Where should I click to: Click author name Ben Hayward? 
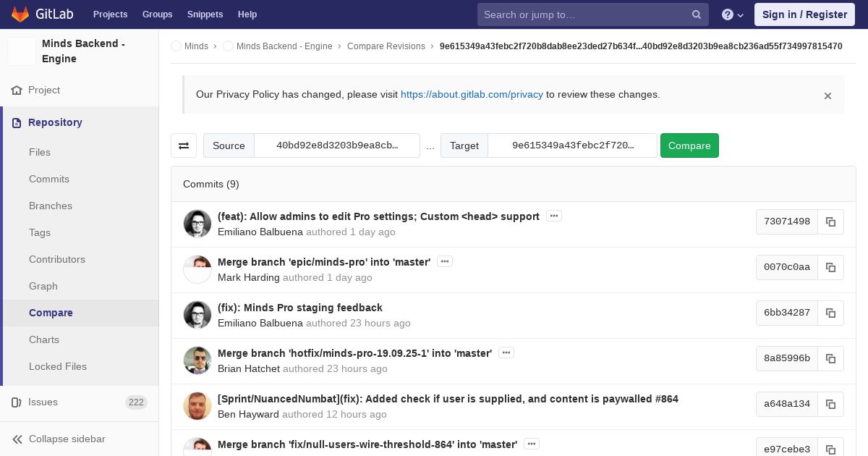pos(248,414)
